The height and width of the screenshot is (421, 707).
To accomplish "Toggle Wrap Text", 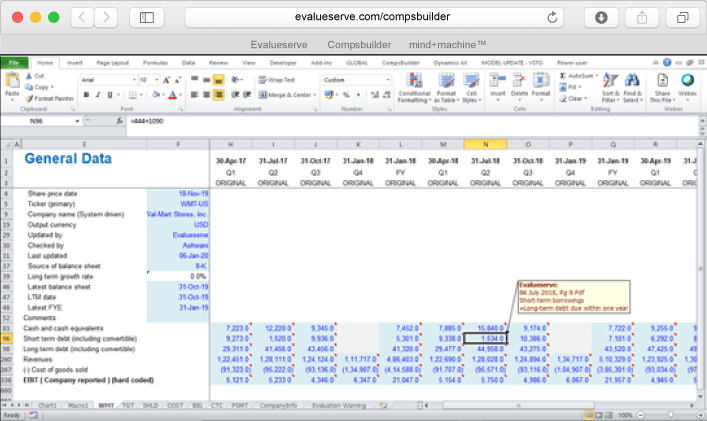I will coord(276,80).
